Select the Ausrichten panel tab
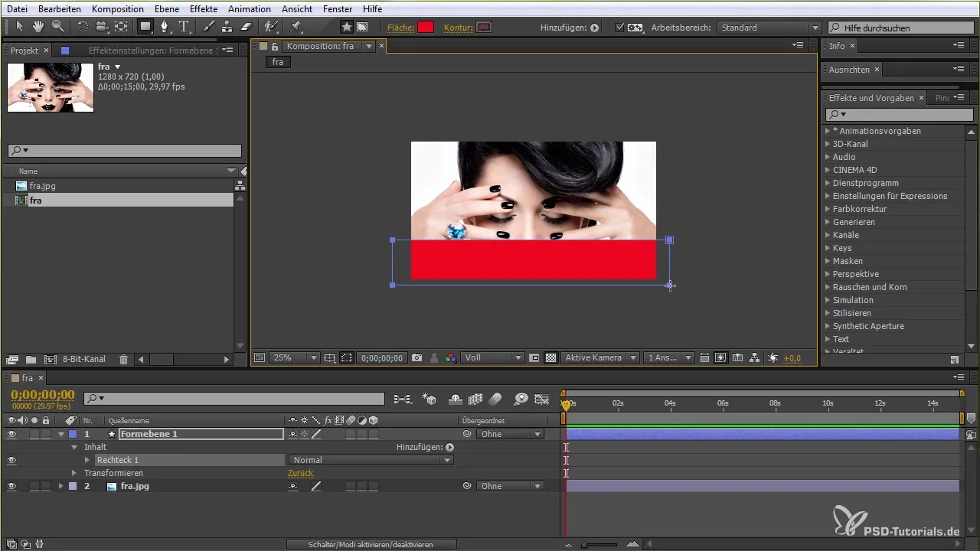 849,69
